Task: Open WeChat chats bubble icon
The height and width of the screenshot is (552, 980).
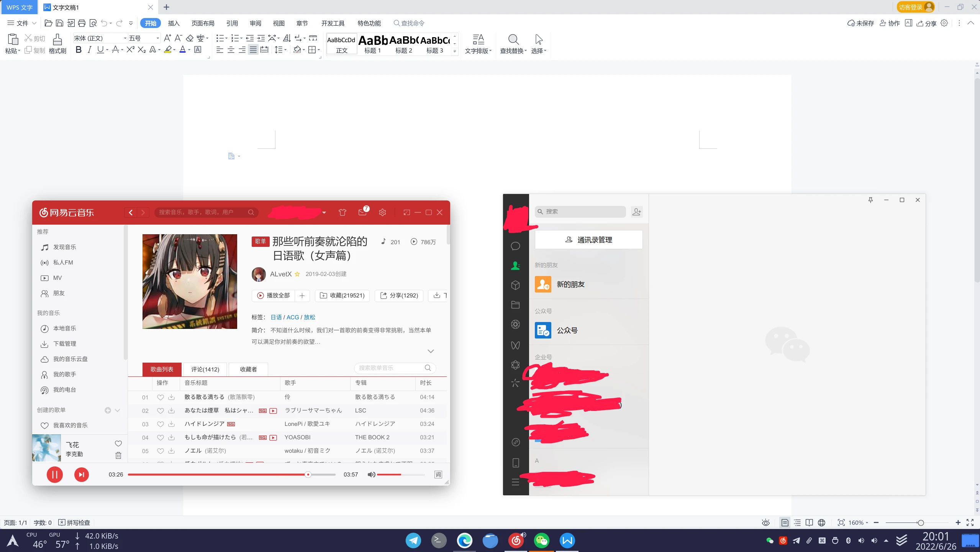Action: coord(515,246)
